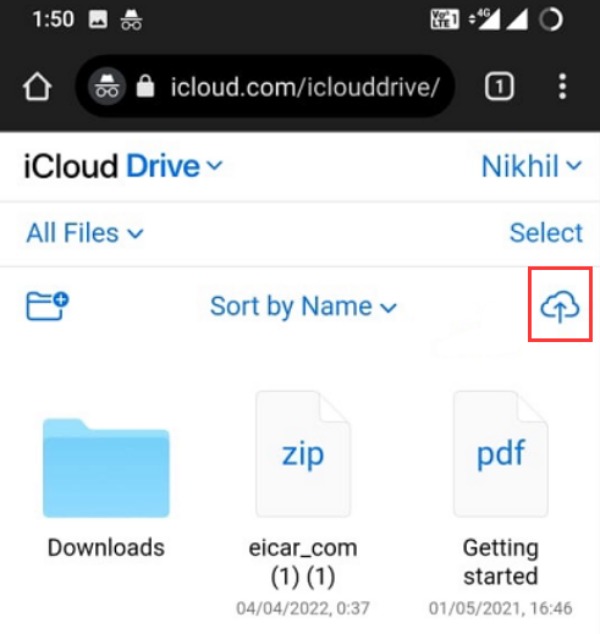Tap the battery ring indicator in the status bar
The image size is (600, 634).
tap(551, 19)
